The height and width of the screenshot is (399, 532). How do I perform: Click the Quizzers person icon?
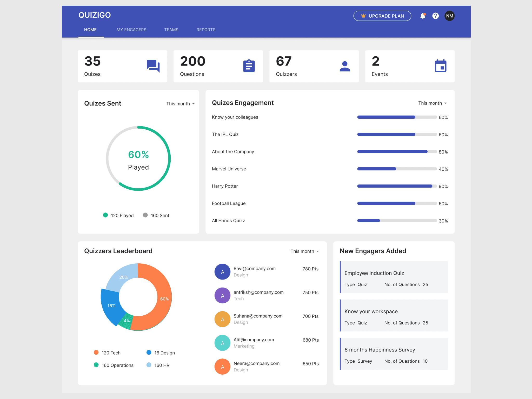click(x=345, y=66)
